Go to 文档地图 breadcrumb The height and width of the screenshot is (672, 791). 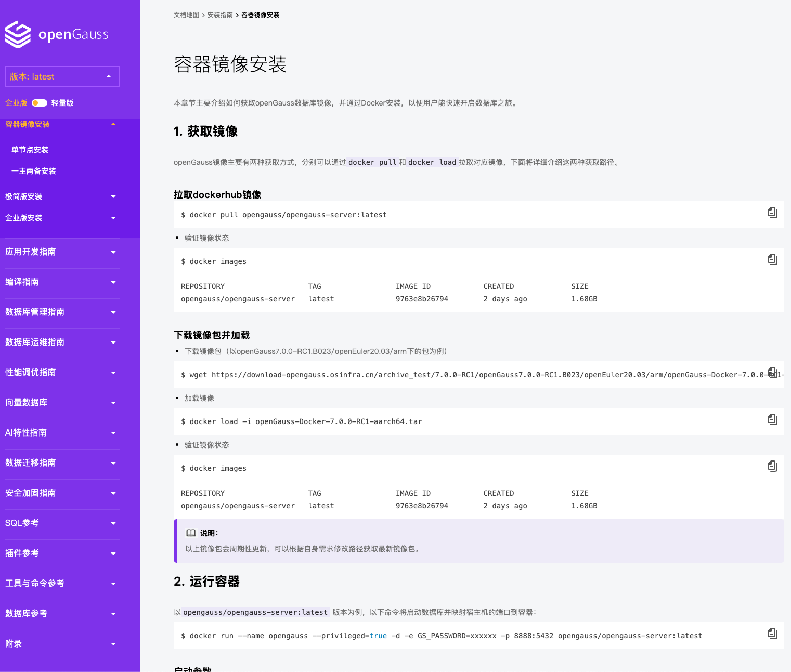tap(186, 15)
